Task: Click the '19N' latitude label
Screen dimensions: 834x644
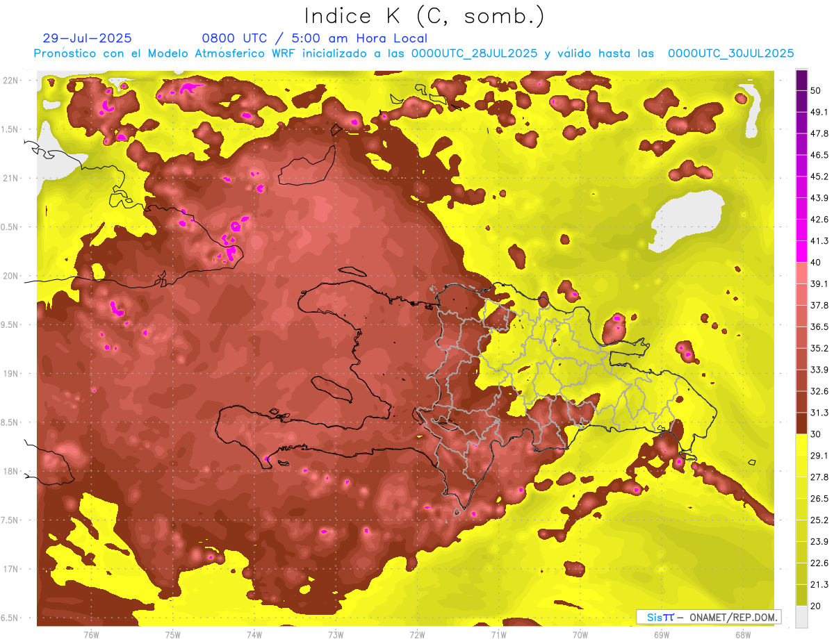Action: (12, 374)
